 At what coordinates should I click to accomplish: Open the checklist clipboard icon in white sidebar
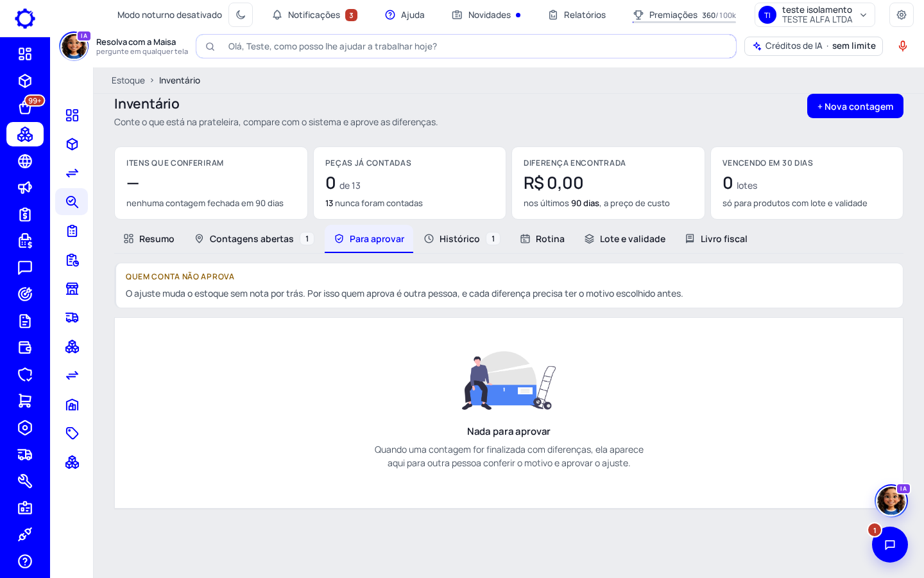(x=72, y=231)
